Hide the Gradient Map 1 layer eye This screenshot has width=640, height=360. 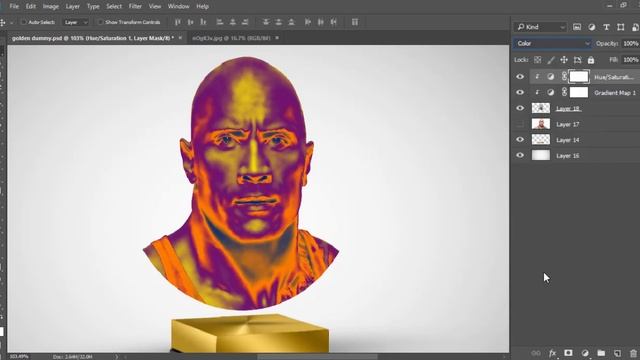pyautogui.click(x=520, y=92)
